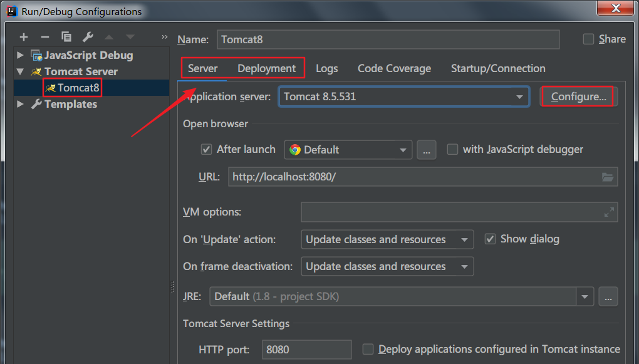Viewport: 639px width, 364px height.
Task: Click URL field folder browse icon
Action: (608, 177)
